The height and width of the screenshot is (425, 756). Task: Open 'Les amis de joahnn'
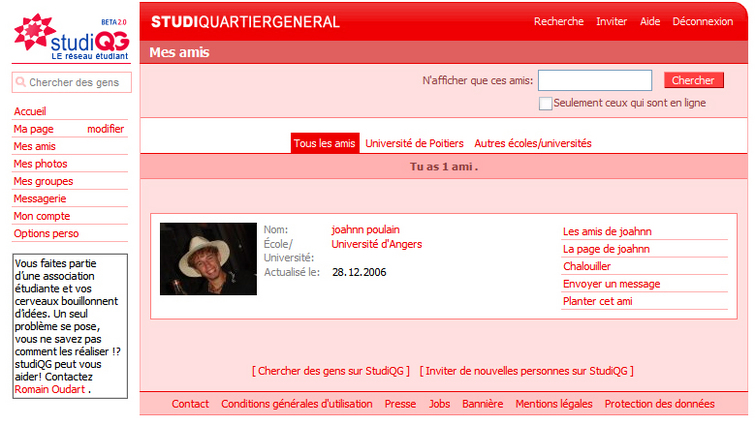tap(607, 232)
